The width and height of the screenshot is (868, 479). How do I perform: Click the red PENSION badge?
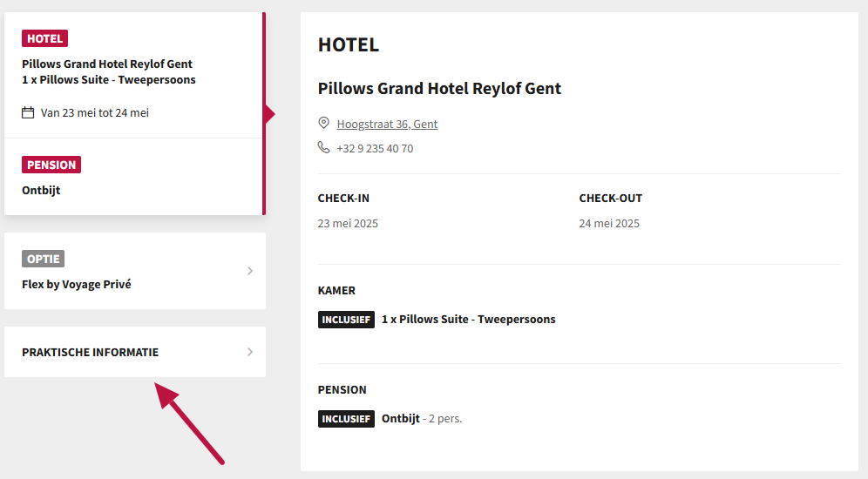(51, 165)
